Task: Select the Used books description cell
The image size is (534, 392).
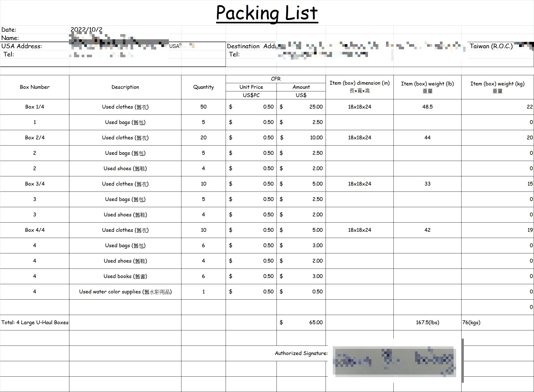Action: coord(125,276)
